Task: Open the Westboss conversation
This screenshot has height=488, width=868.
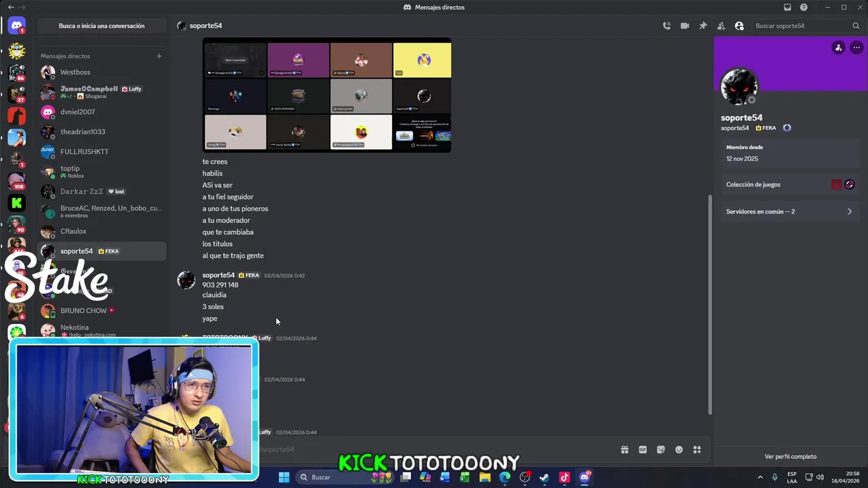Action: (x=102, y=72)
